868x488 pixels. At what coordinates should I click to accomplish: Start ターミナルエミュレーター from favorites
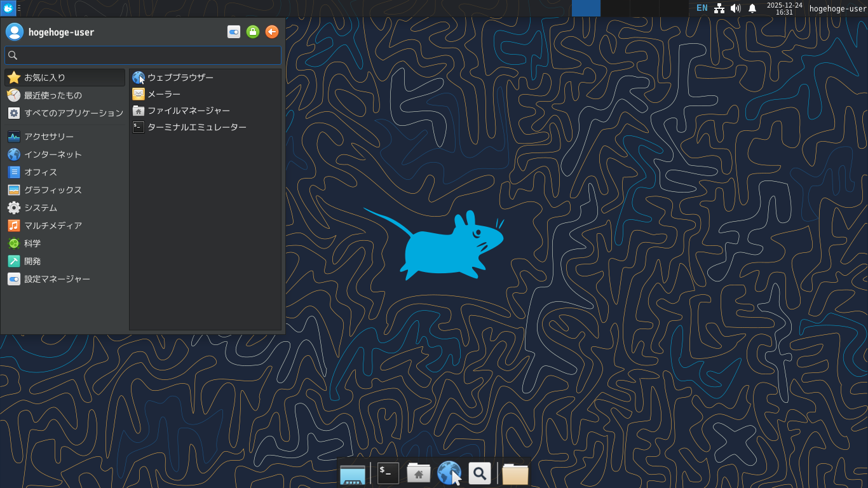coord(205,127)
